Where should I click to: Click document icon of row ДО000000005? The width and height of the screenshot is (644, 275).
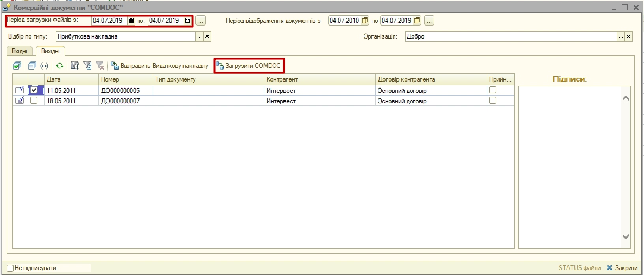pyautogui.click(x=20, y=90)
